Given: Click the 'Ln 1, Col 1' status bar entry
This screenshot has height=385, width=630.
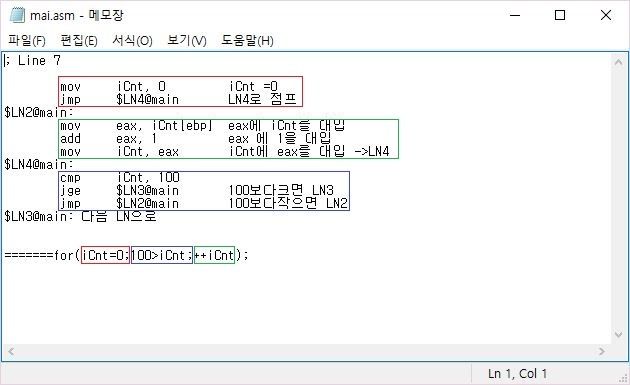Looking at the screenshot, I should [x=518, y=374].
